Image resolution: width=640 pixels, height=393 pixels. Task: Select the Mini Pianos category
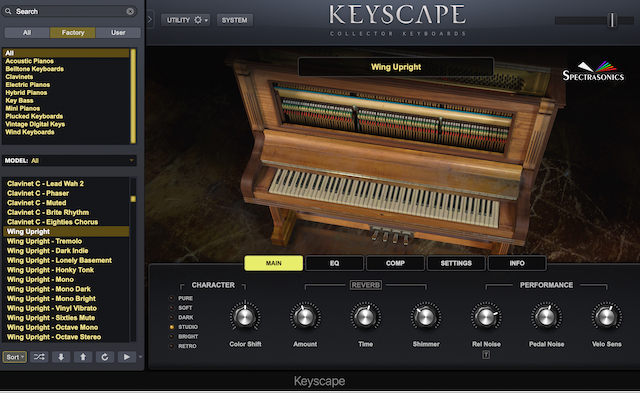click(22, 108)
